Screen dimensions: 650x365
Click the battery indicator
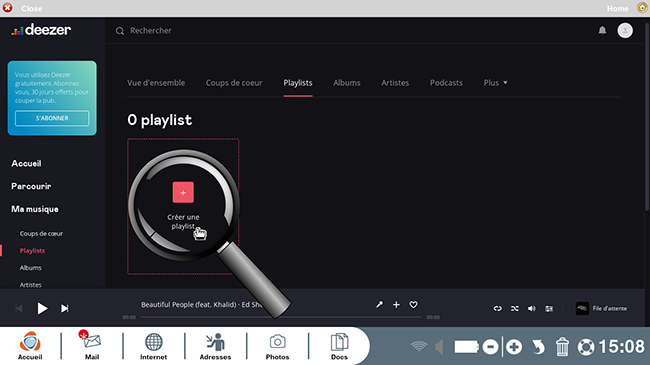click(x=467, y=347)
